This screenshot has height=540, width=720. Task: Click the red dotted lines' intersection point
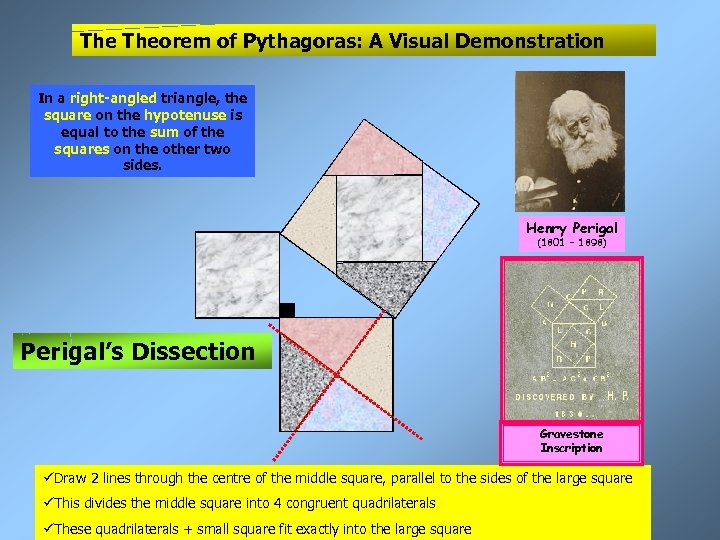point(337,375)
